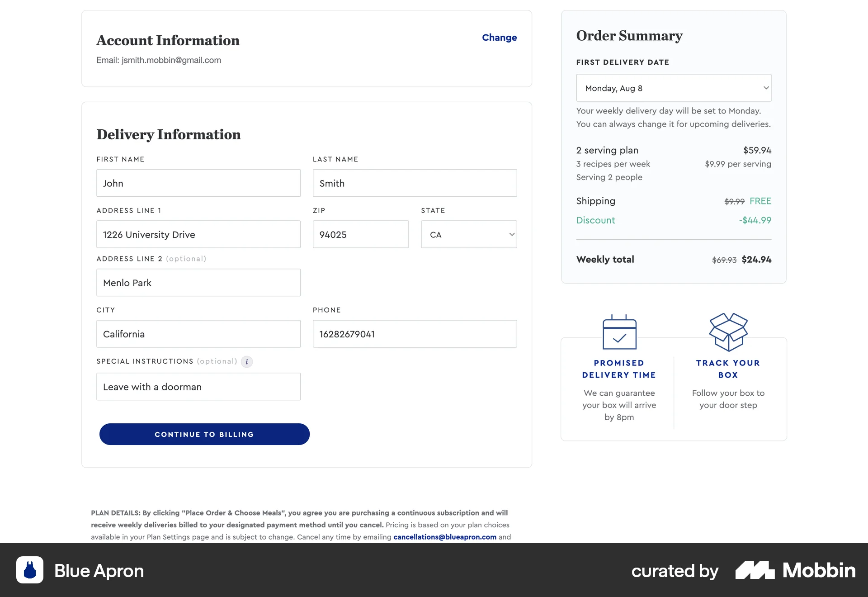Click the Change link in Account Information

[x=499, y=38]
